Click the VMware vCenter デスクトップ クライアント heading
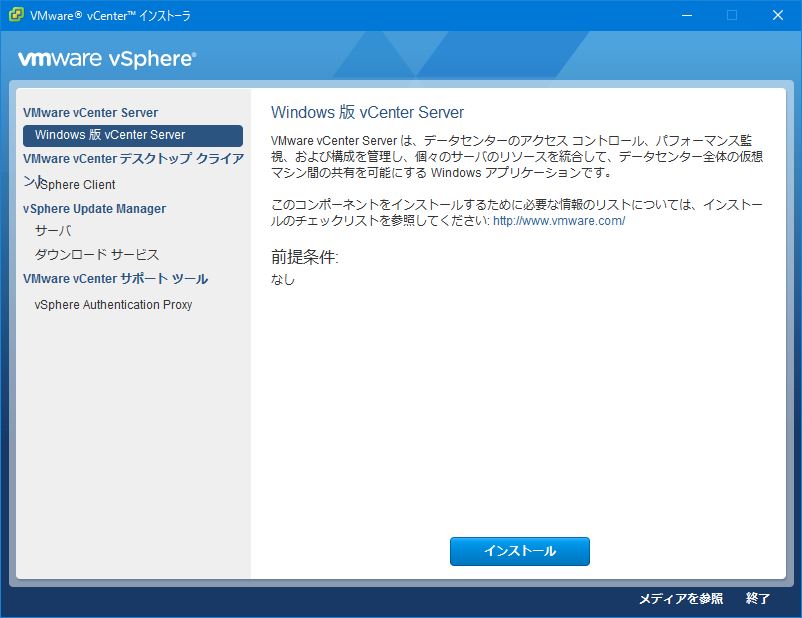802x618 pixels. 133,159
